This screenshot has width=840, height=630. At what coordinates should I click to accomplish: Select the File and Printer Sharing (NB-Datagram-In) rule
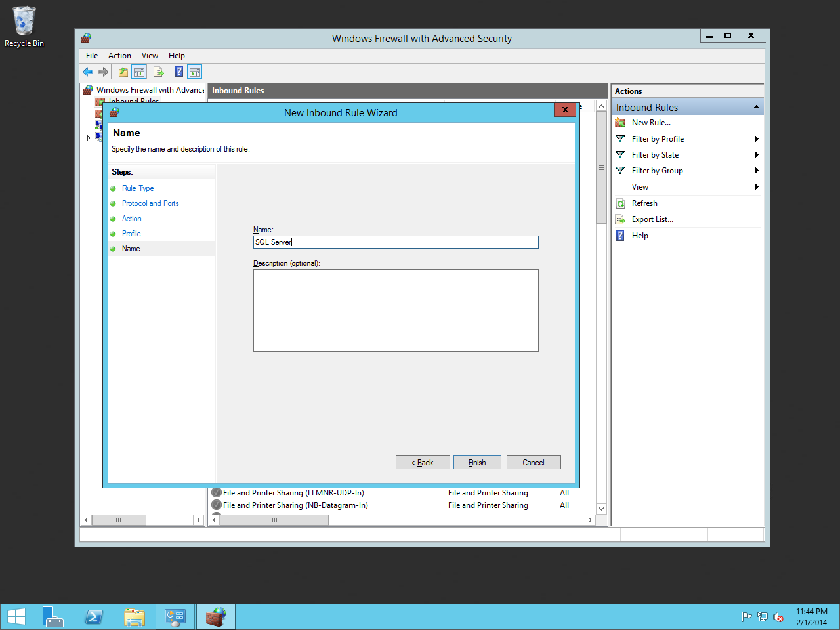click(295, 505)
